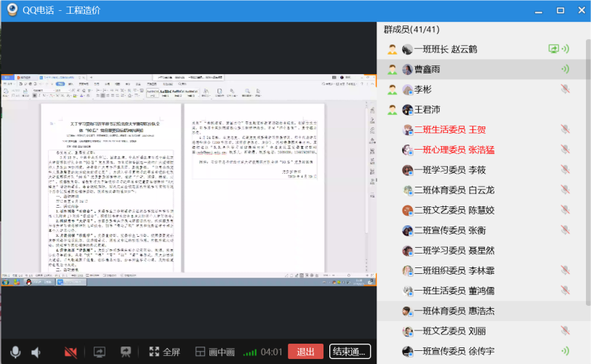The image size is (591, 364).
Task: Toggle the speaker volume icon
Action: [36, 352]
